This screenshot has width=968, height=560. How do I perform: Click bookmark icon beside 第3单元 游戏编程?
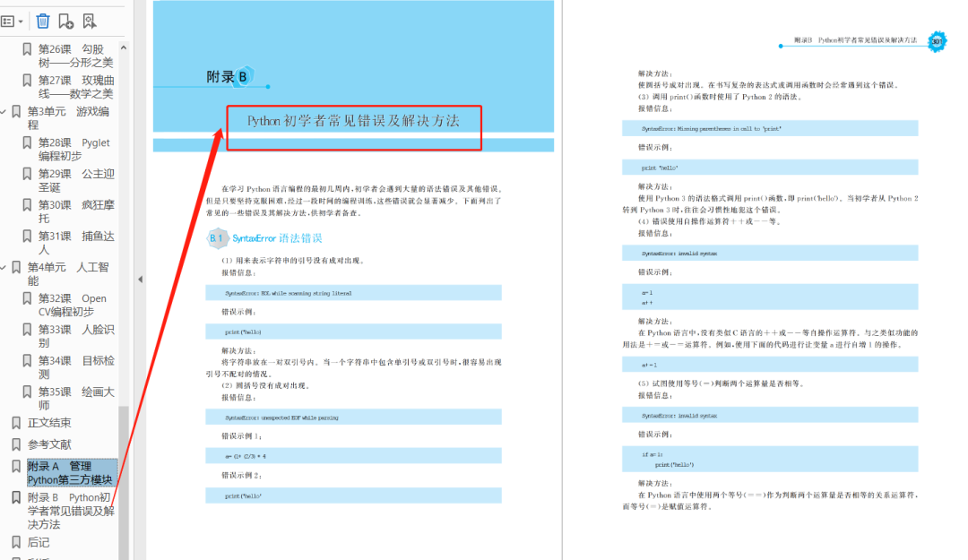[x=17, y=112]
